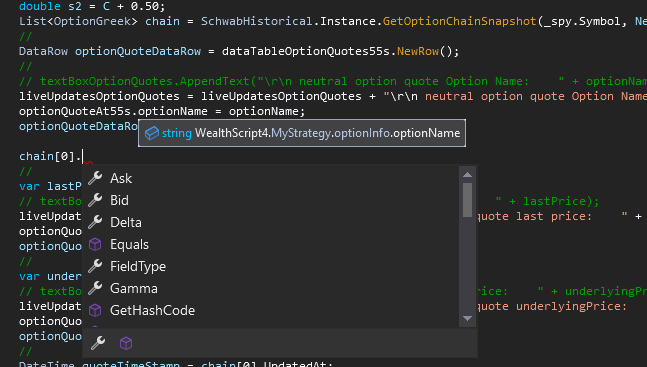Click the purple cube icon beside Equals

[95, 244]
